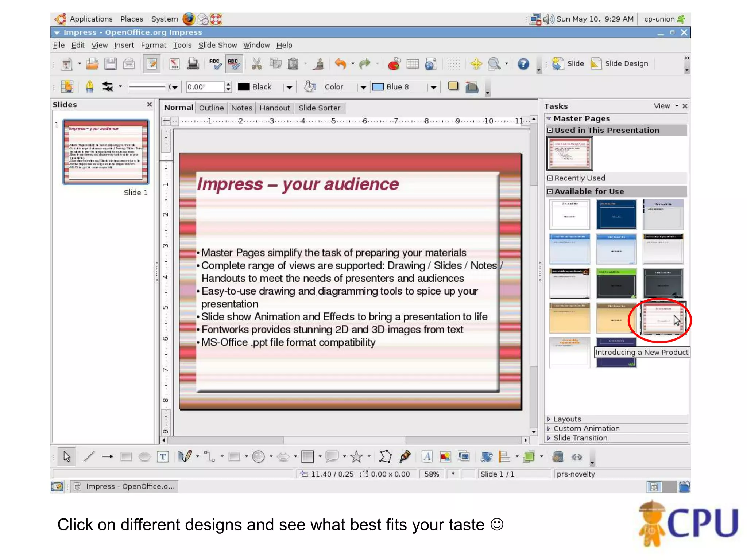Click the 58% zoom status field
The width and height of the screenshot is (747, 560).
pos(431,474)
